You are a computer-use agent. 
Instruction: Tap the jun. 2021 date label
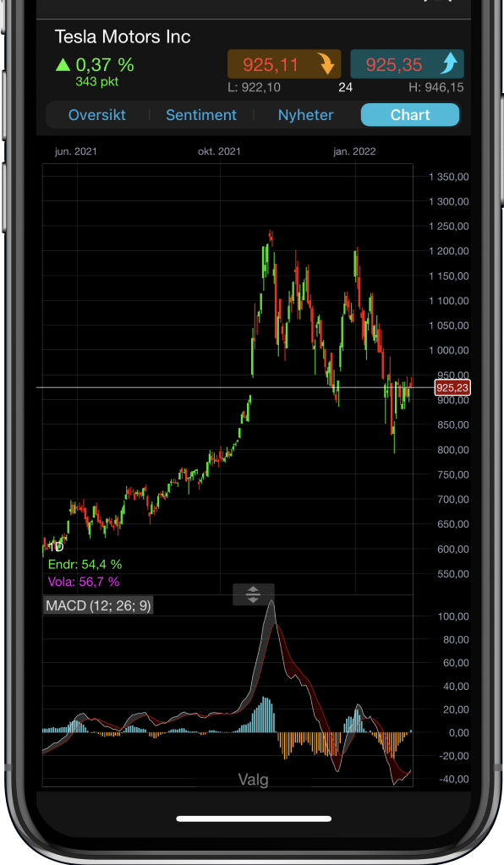tap(75, 151)
